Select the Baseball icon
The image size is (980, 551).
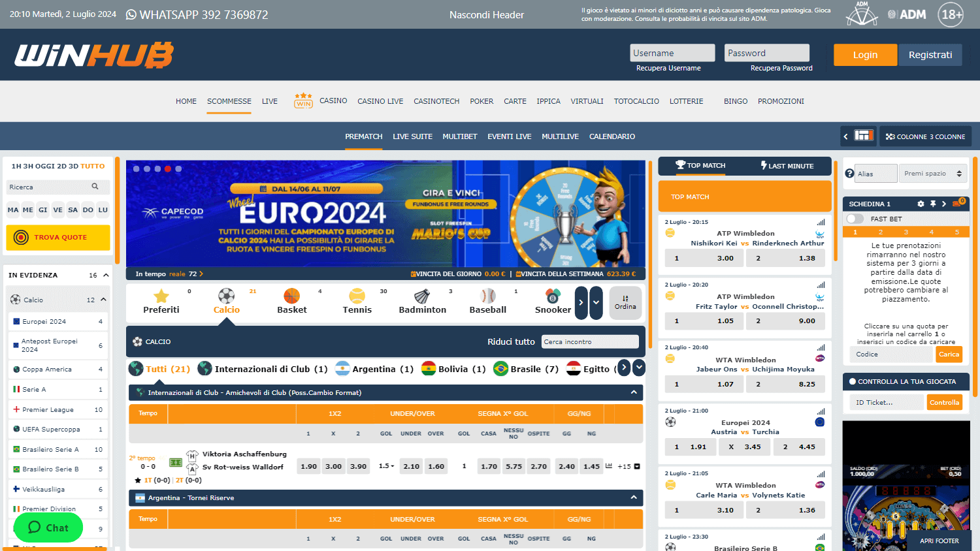pos(488,296)
